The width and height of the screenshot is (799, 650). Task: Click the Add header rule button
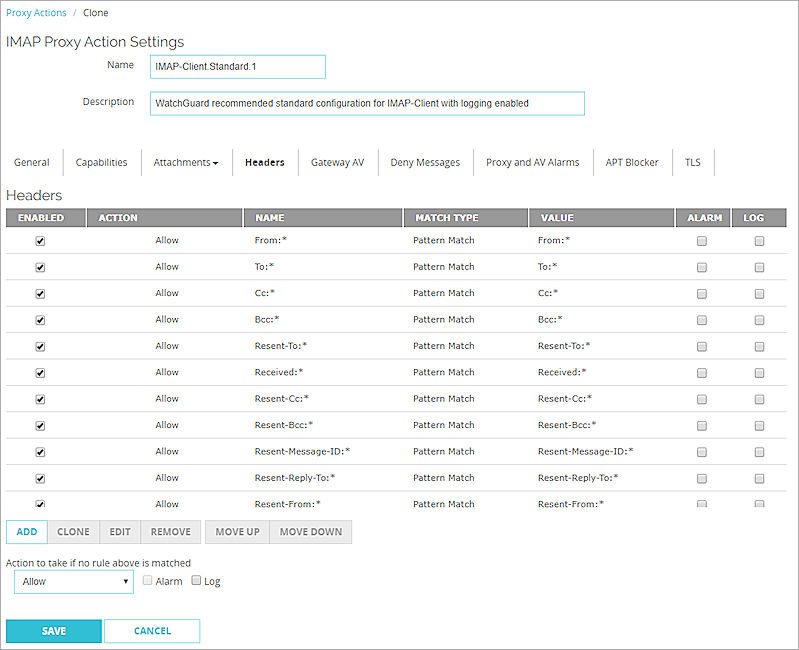coord(26,532)
